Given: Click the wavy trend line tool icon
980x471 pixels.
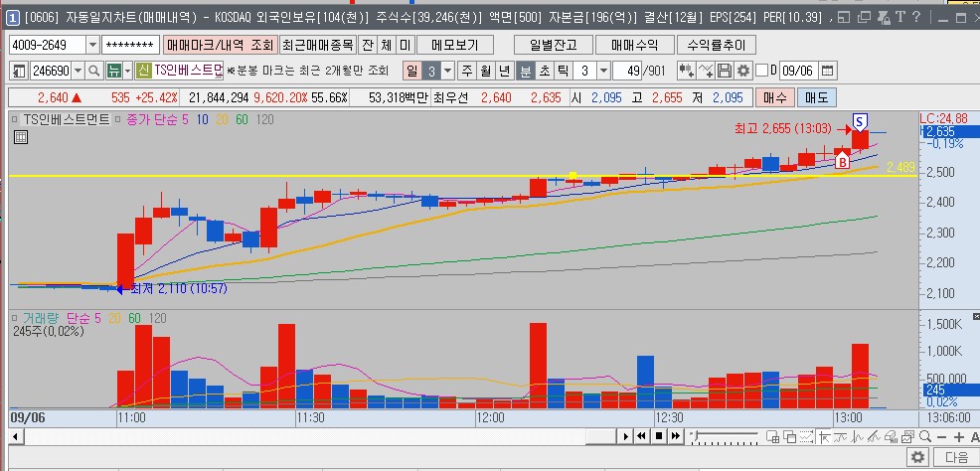Looking at the screenshot, I should (x=841, y=436).
